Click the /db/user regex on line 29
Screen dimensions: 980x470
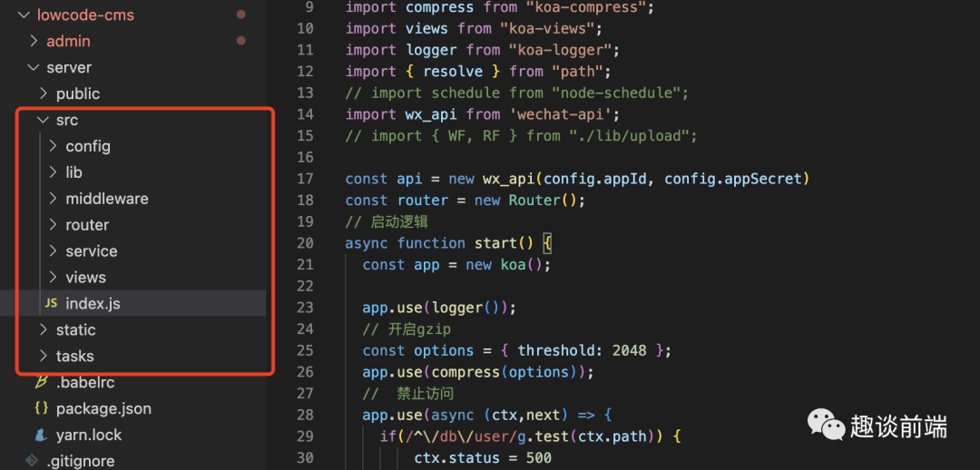tap(461, 436)
